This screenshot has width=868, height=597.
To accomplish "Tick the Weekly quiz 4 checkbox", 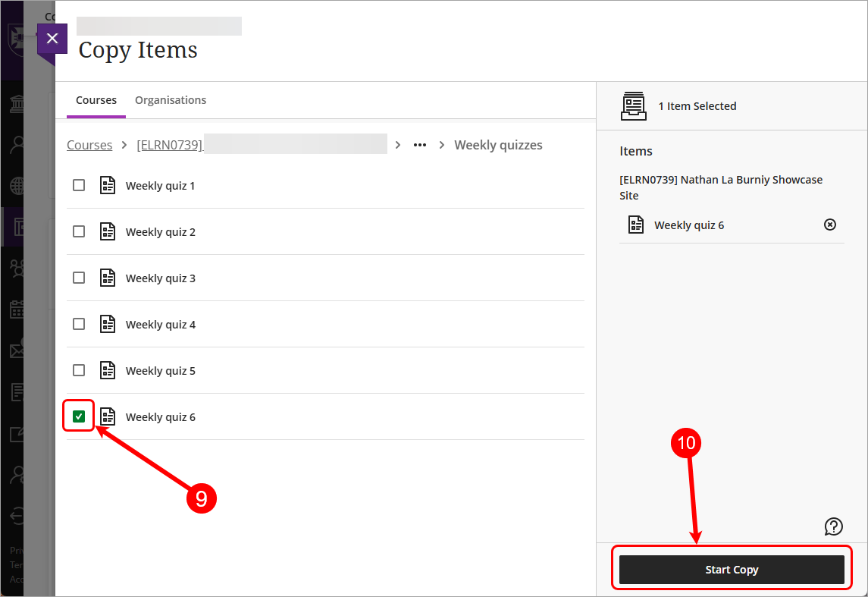I will click(x=79, y=324).
